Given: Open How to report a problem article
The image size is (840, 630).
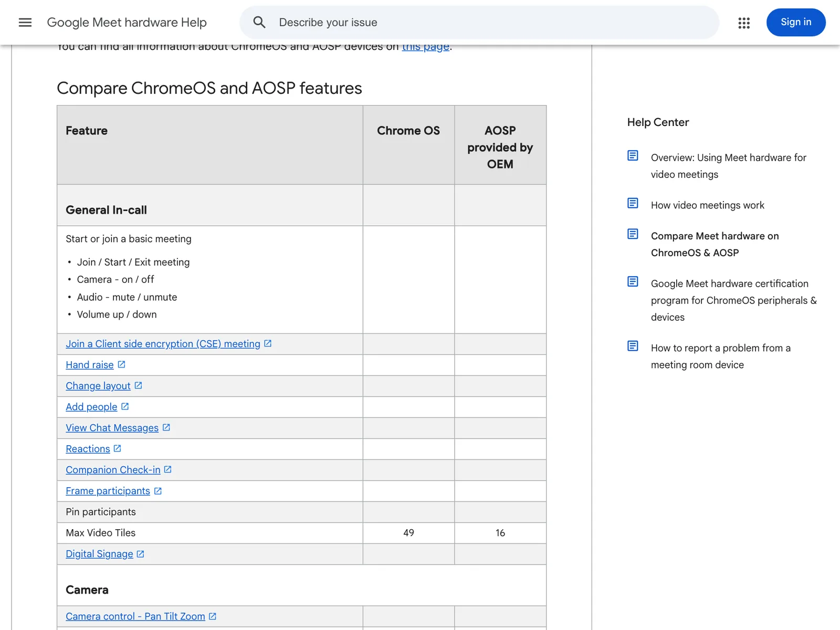Looking at the screenshot, I should tap(721, 356).
